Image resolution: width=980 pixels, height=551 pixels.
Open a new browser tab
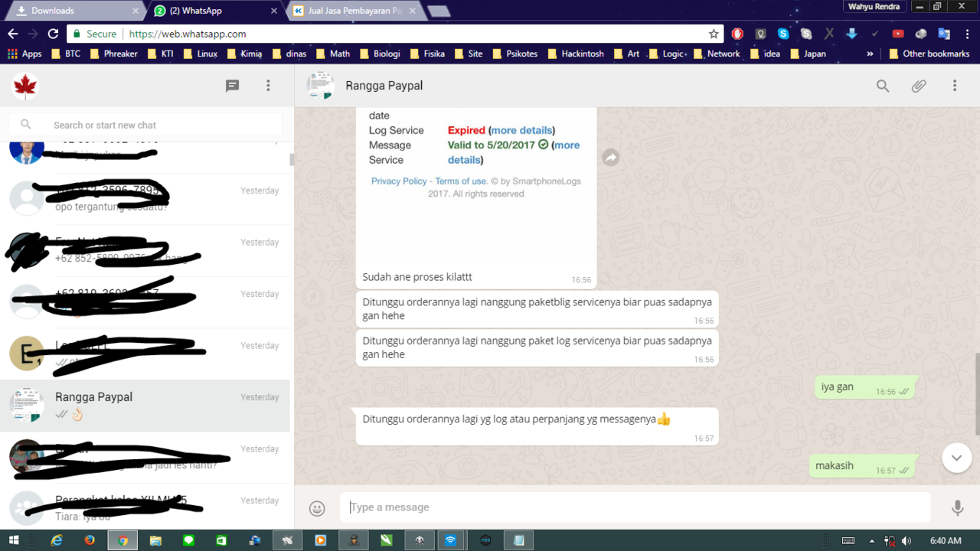coord(438,11)
